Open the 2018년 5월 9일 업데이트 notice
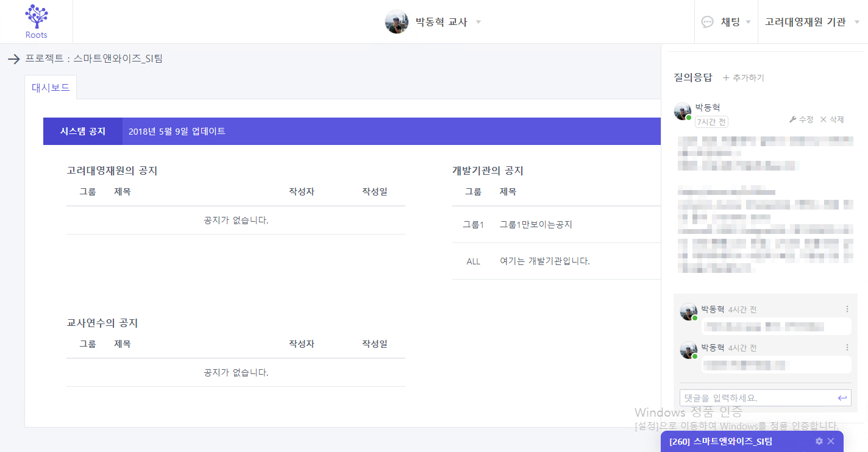868x452 pixels. tap(177, 131)
